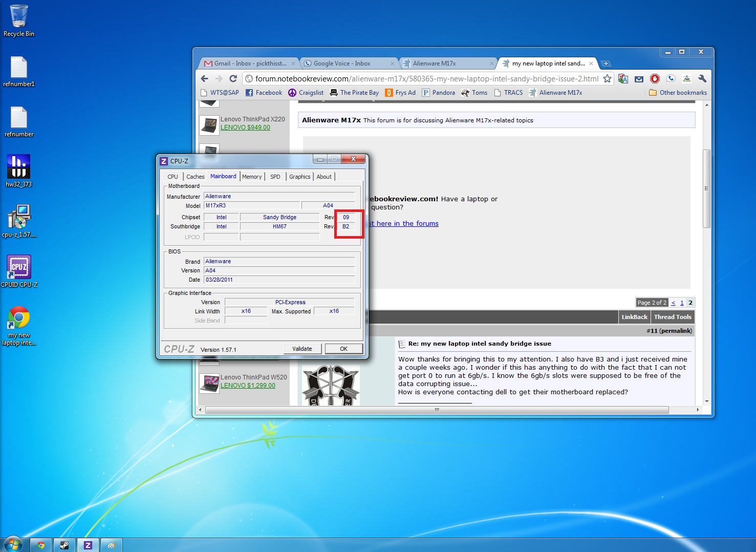The width and height of the screenshot is (756, 552).
Task: Go back with Chrome's back arrow
Action: point(205,78)
